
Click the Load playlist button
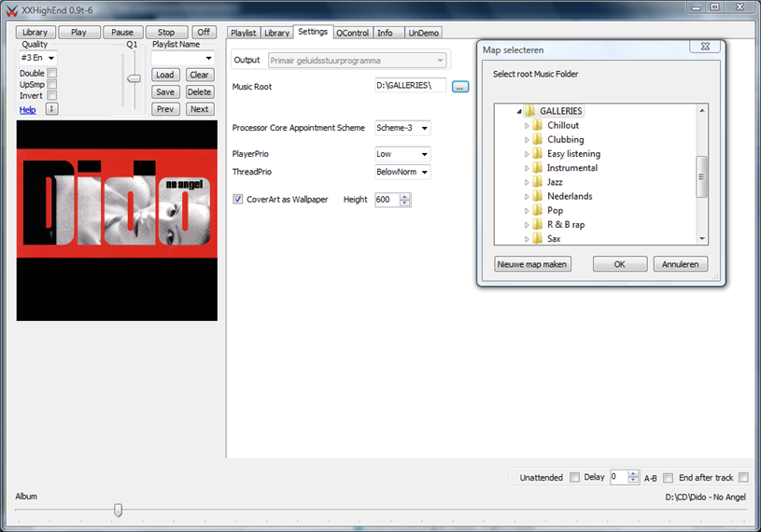(165, 75)
